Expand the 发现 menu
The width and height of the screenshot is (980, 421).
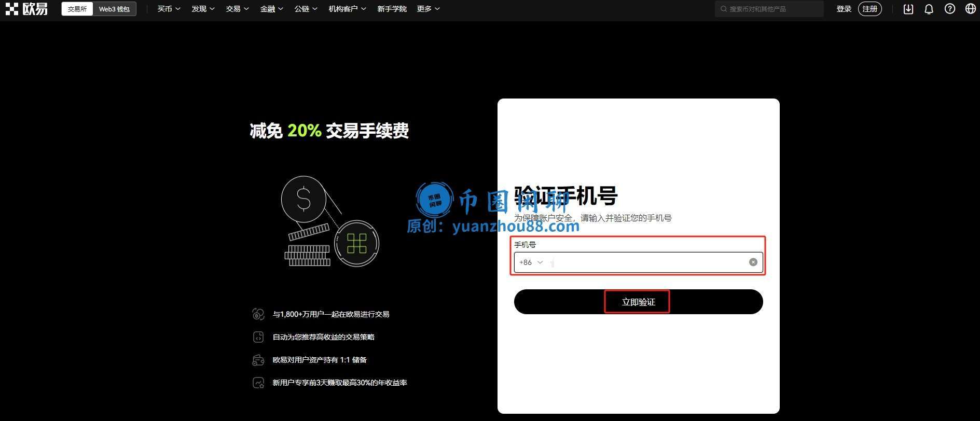coord(203,9)
